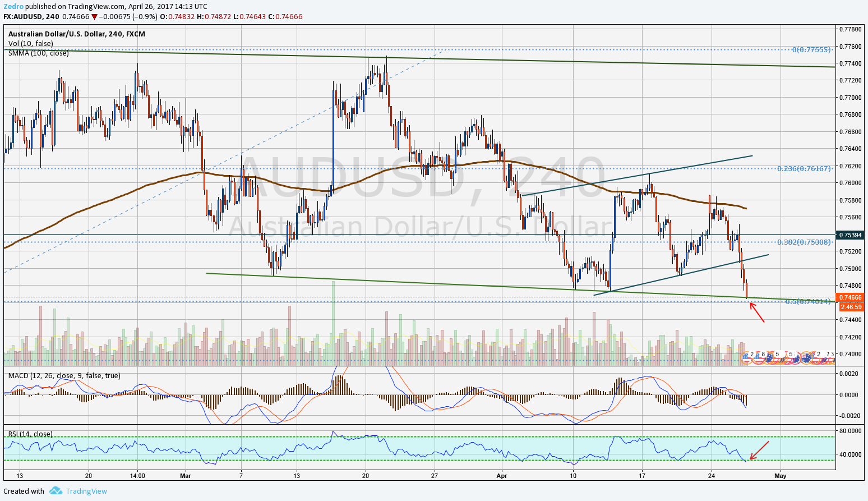Viewport: 868px width, 501px height.
Task: Click the 27 date label on the time axis
Action: pyautogui.click(x=434, y=476)
